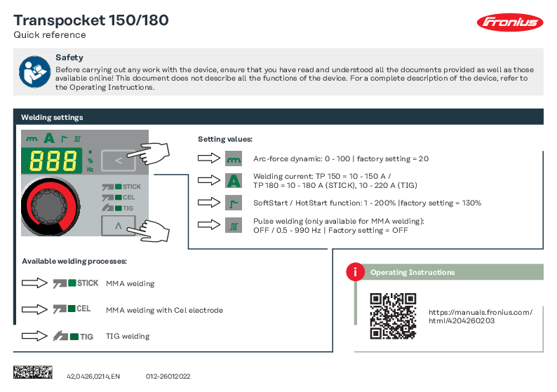The height and width of the screenshot is (392, 557).
Task: Click the Fronius logo
Action: [510, 22]
